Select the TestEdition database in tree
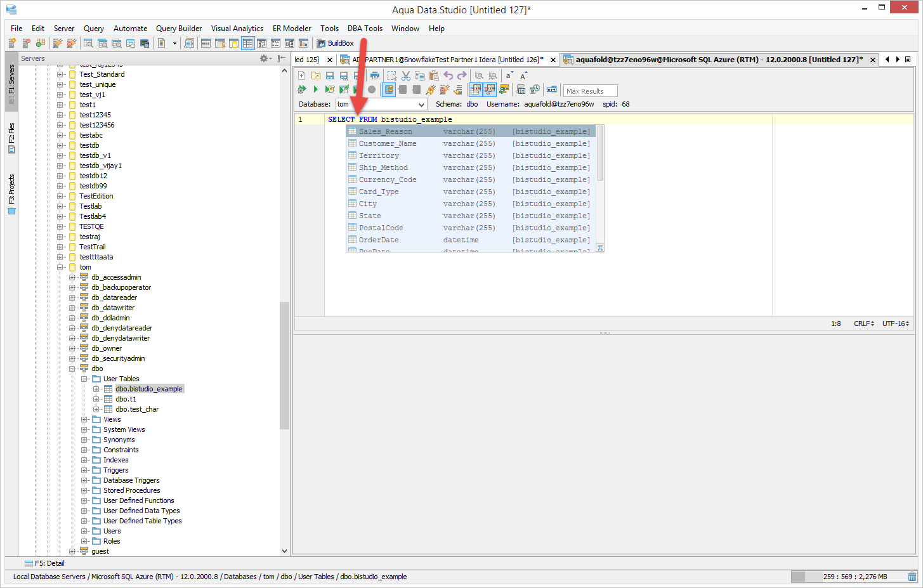Viewport: 923px width, 588px height. [96, 196]
